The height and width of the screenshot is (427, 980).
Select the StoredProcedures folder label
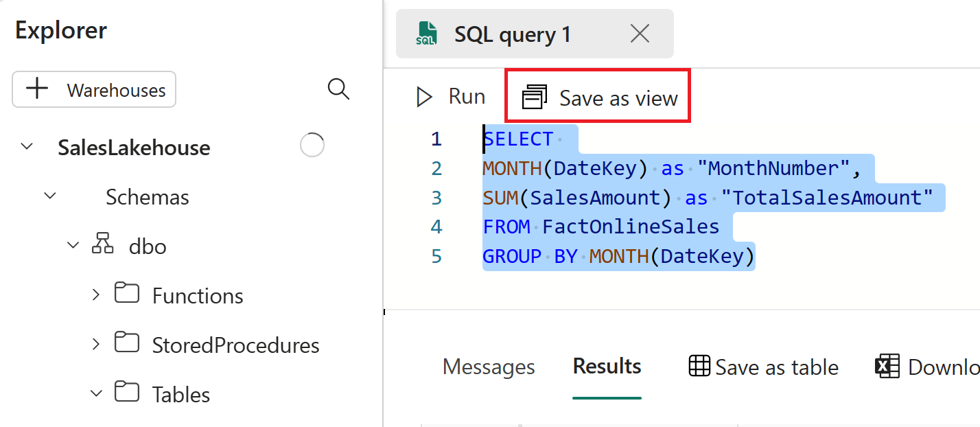tap(236, 345)
